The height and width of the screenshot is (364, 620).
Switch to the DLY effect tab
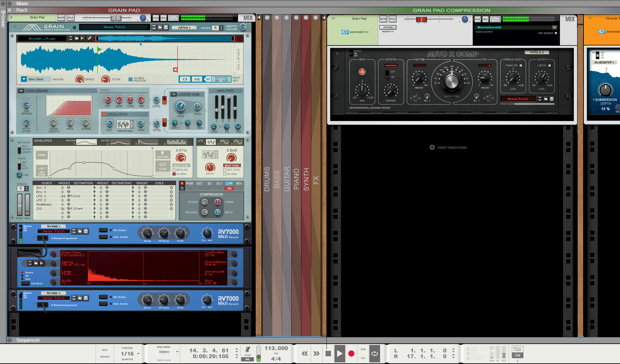pos(219,183)
